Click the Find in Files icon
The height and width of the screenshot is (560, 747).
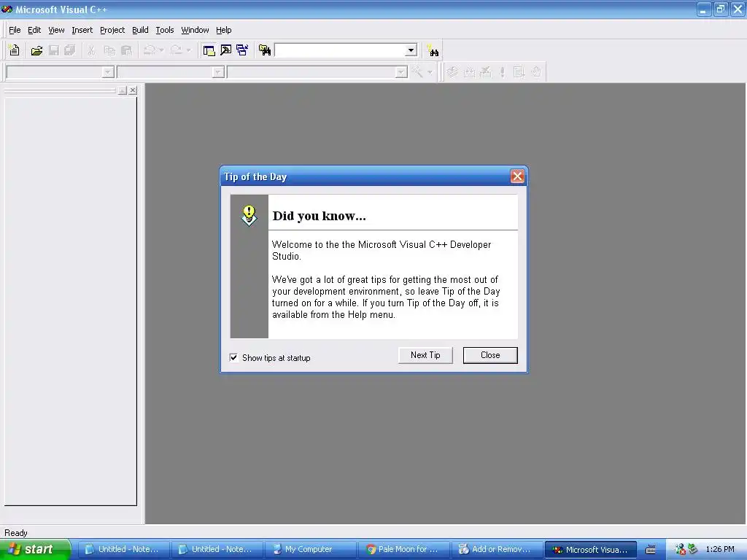pos(265,50)
